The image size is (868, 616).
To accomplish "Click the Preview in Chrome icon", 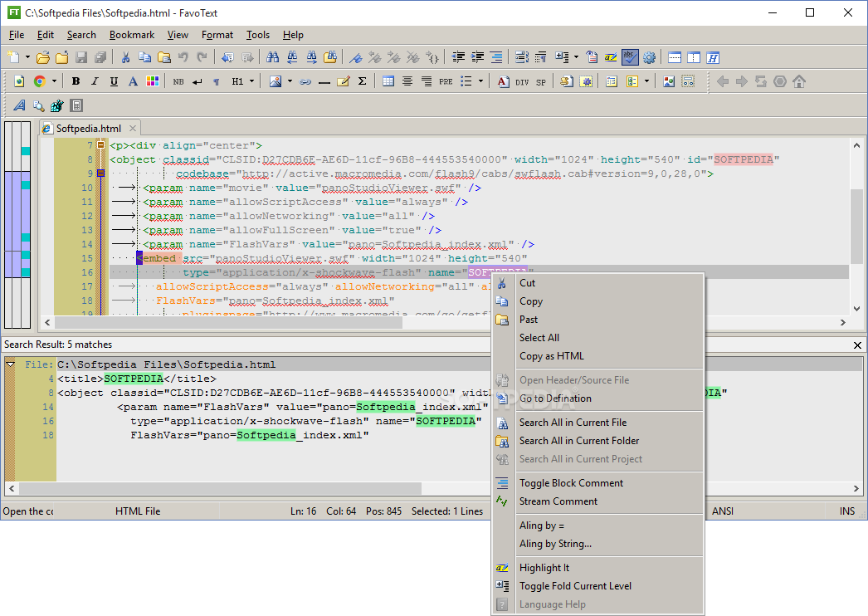I will [39, 81].
